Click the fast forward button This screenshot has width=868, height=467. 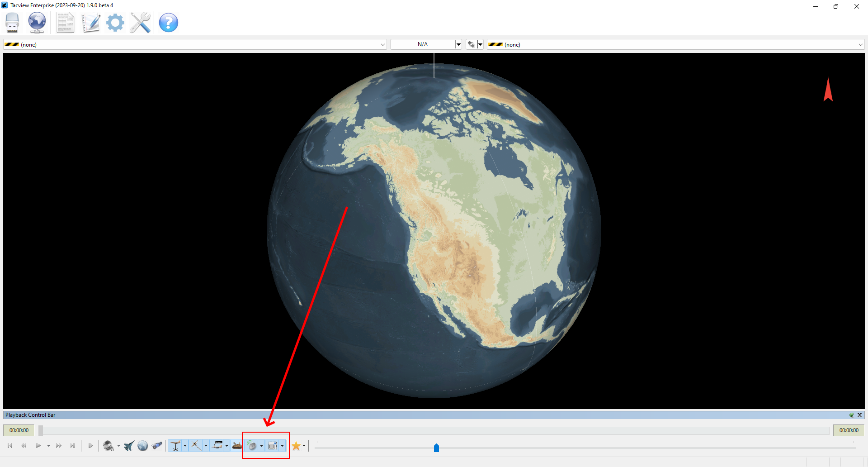(59, 446)
